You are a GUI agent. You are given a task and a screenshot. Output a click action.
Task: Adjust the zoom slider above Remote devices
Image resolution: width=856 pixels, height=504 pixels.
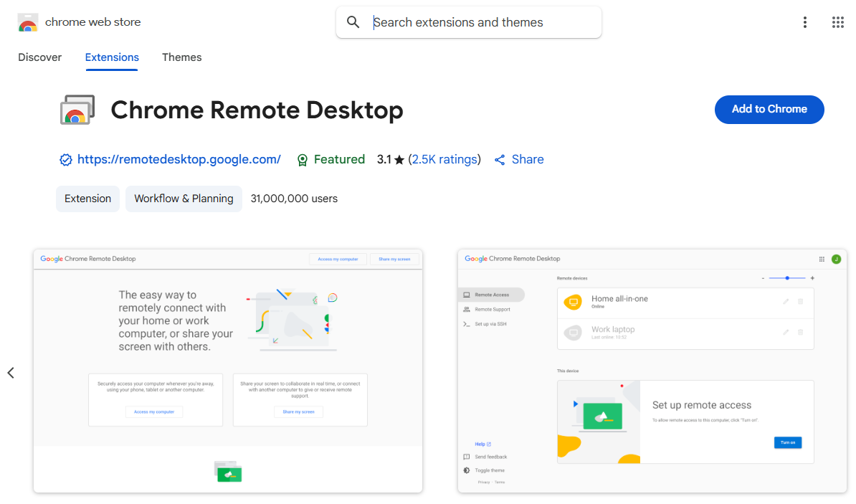[787, 277]
